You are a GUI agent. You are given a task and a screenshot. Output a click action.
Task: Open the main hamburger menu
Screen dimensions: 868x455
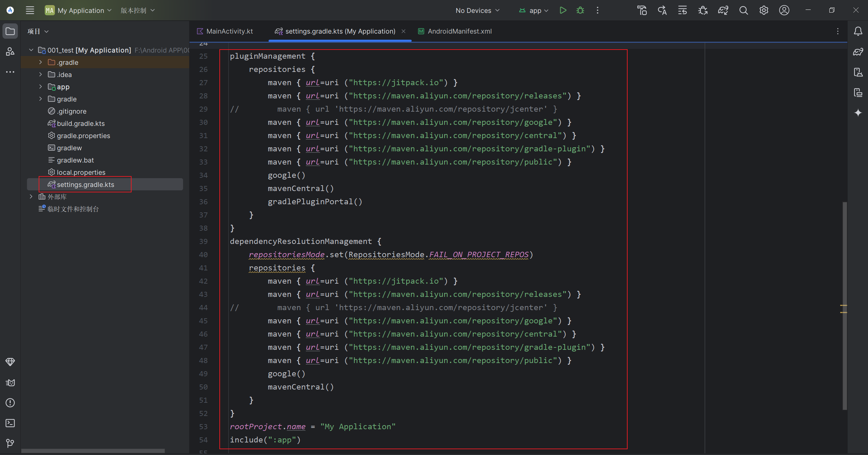[x=30, y=10]
